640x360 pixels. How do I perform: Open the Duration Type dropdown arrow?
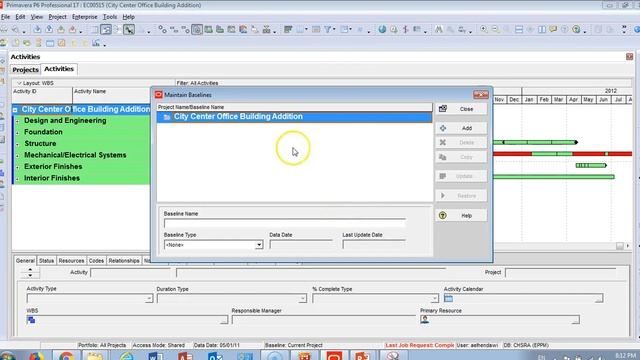302,299
